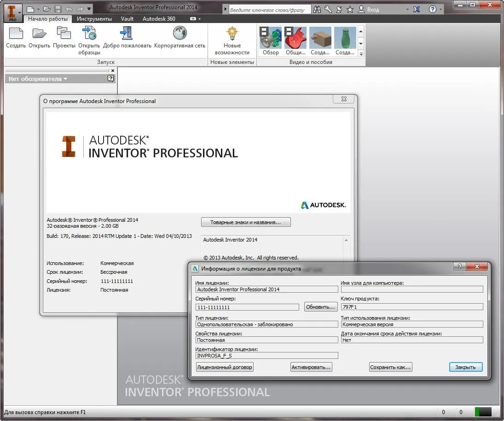The height and width of the screenshot is (421, 504).
Task: Click the Build: 170 release text
Action: 119,236
